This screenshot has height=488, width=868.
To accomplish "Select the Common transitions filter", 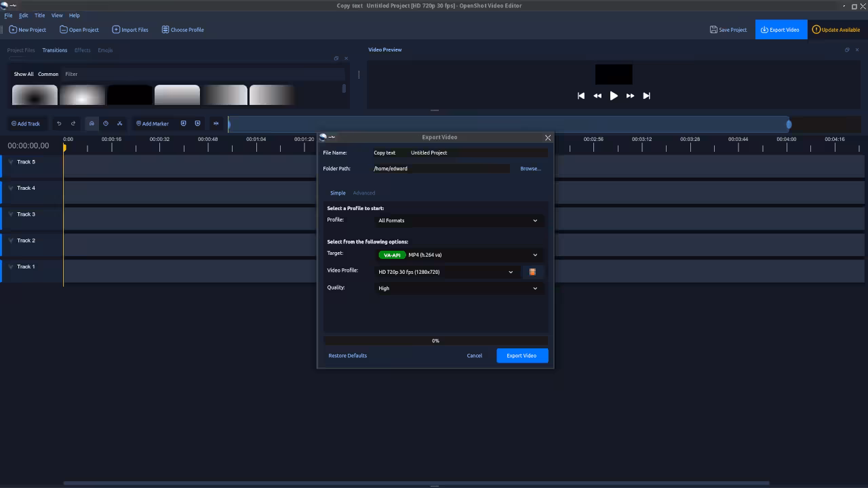I will tap(48, 74).
